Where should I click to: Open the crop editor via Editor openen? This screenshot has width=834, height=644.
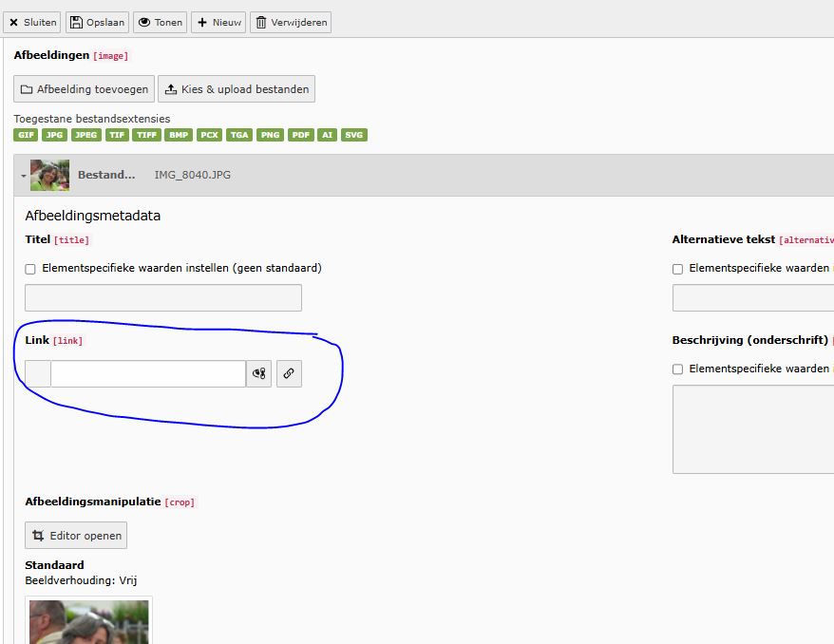click(x=76, y=536)
